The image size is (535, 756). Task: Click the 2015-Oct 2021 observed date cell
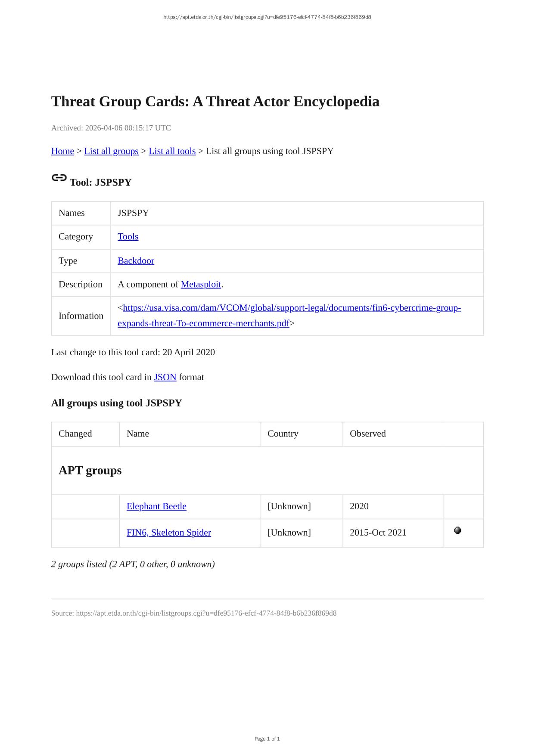click(x=378, y=533)
